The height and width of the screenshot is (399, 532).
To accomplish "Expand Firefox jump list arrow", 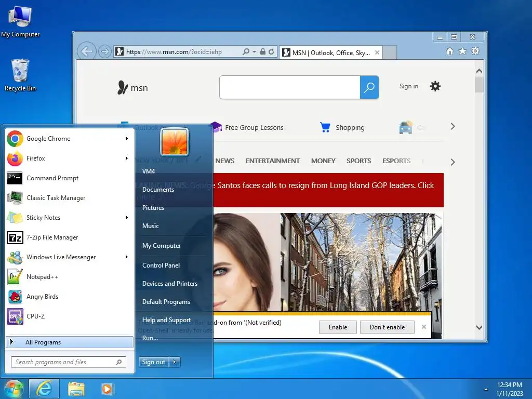I will tap(127, 158).
